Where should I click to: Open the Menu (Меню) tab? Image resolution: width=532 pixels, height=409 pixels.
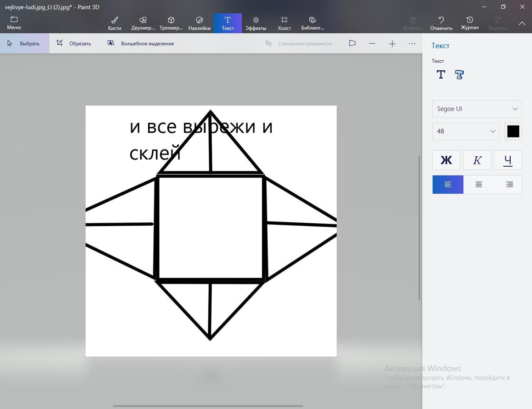click(x=14, y=23)
